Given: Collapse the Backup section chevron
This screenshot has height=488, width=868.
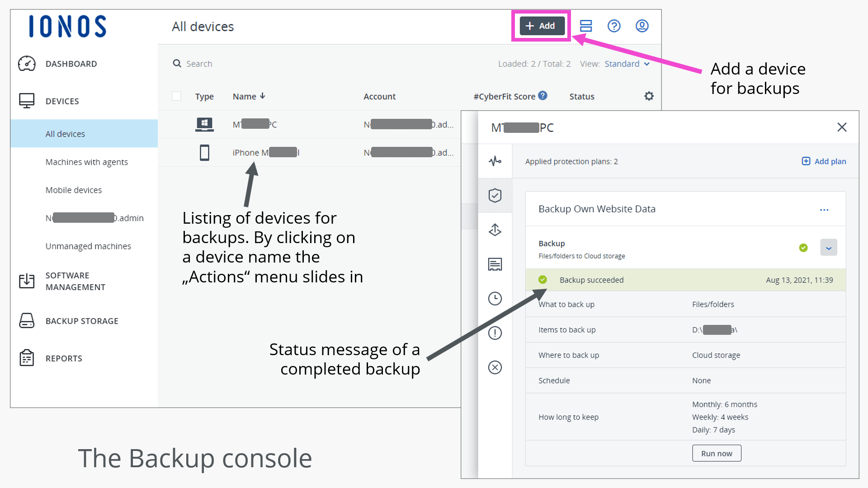Looking at the screenshot, I should pos(829,248).
